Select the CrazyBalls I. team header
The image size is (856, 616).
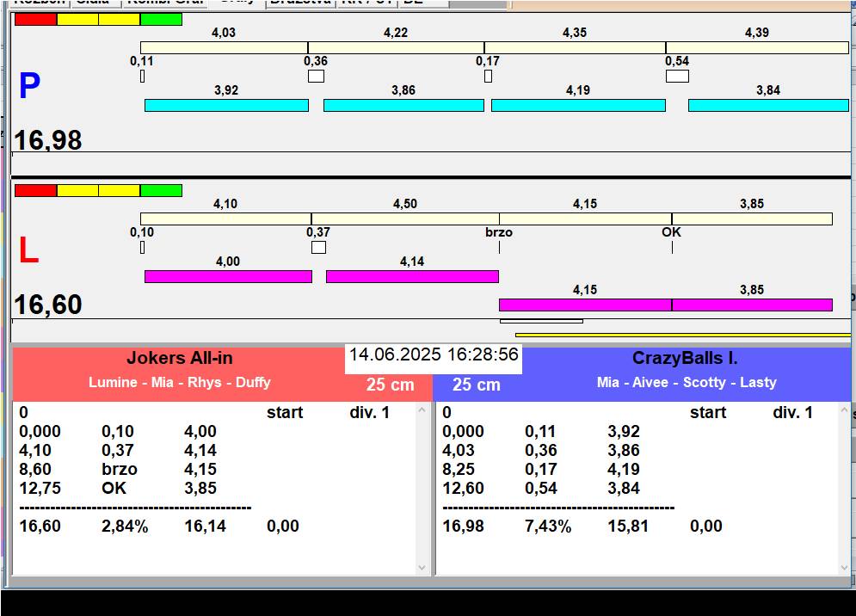pyautogui.click(x=685, y=359)
